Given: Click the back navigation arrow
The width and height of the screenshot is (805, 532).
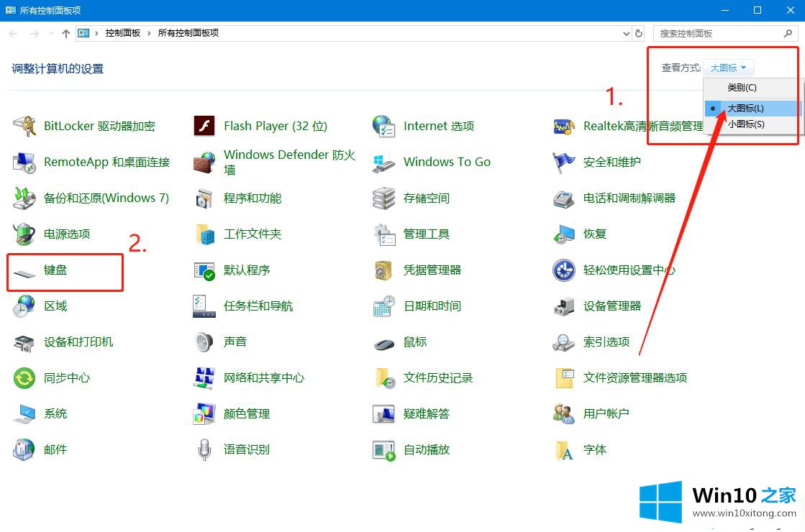Looking at the screenshot, I should click(14, 33).
